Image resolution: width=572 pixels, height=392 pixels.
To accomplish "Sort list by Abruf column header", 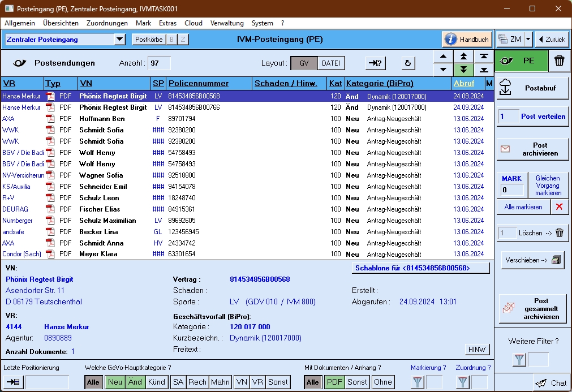I will point(463,84).
